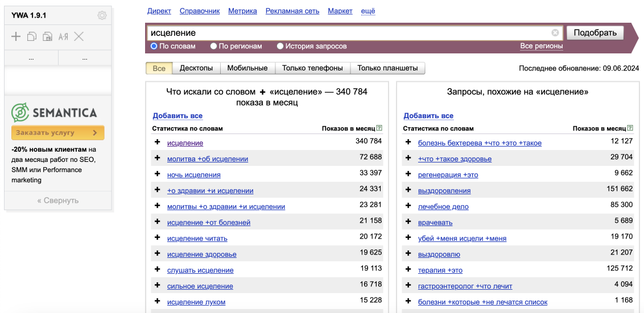Select 'История запросов' radio button
644x313 pixels.
(x=280, y=46)
